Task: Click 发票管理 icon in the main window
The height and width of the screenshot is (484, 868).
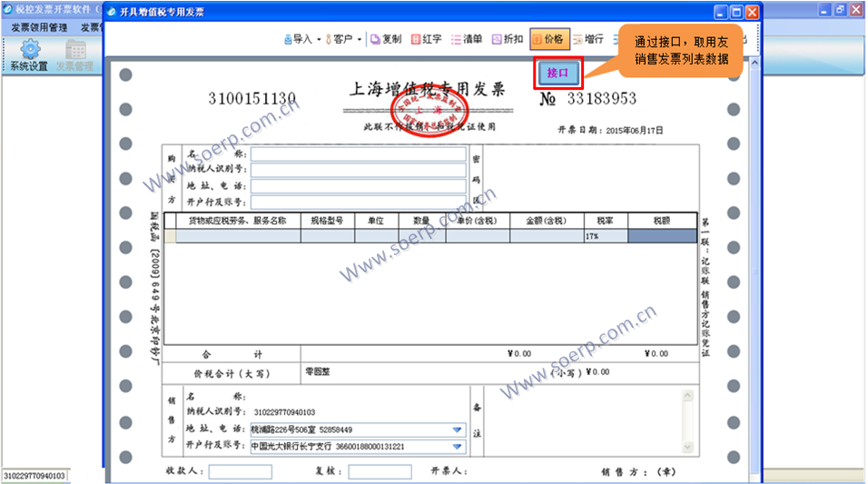Action: pyautogui.click(x=74, y=56)
